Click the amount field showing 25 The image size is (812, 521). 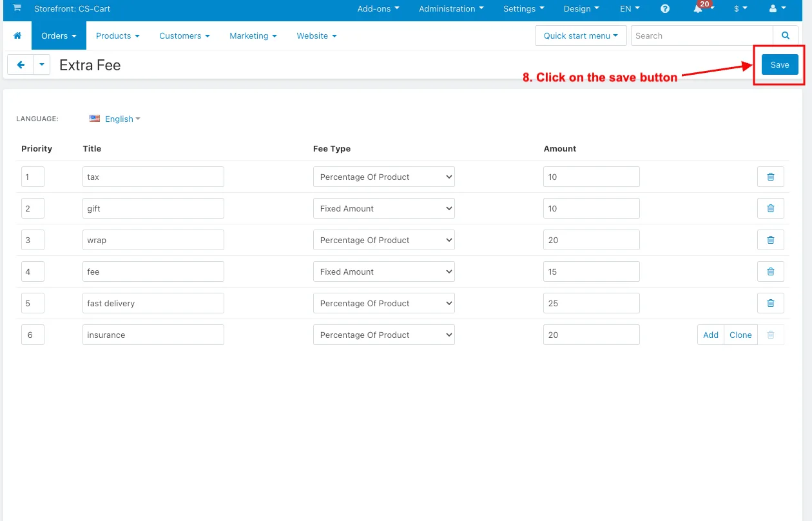[592, 303]
